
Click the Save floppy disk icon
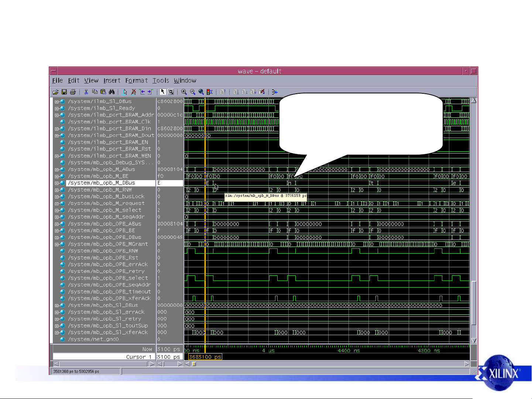pos(64,92)
